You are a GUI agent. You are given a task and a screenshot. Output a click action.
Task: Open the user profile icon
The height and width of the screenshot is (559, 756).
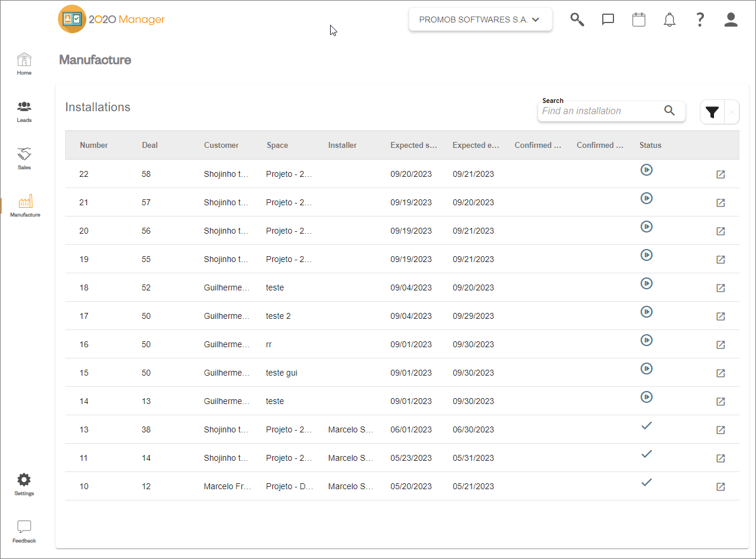tap(731, 20)
